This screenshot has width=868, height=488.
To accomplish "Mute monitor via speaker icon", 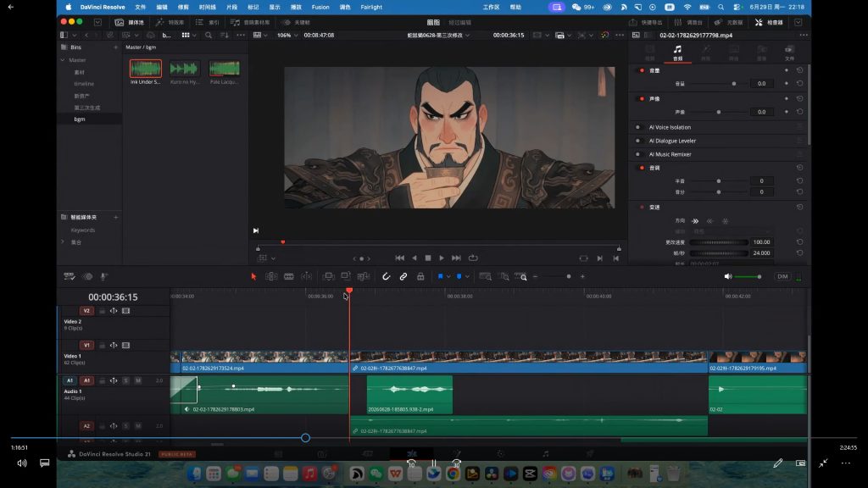I will (x=728, y=277).
